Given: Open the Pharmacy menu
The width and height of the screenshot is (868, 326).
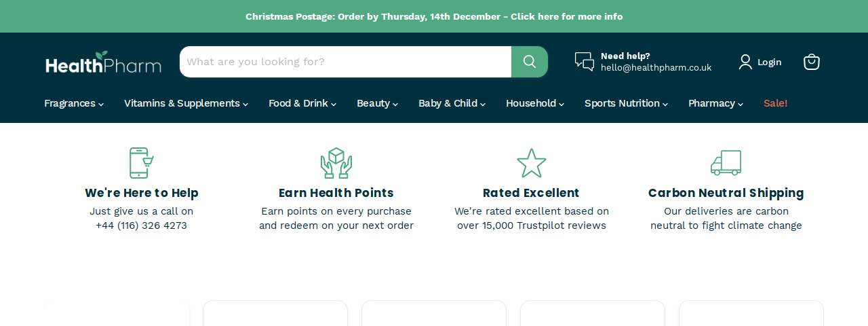Looking at the screenshot, I should [x=715, y=103].
